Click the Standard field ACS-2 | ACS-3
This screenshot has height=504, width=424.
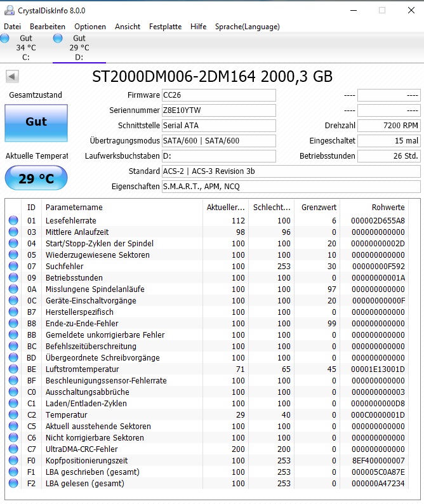pos(291,171)
